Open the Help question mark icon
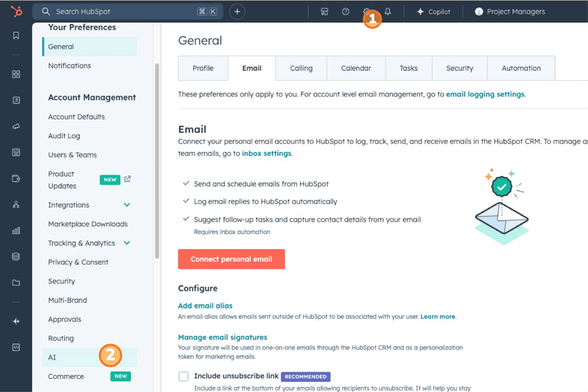Screen dimensions: 588x392 (x=345, y=12)
